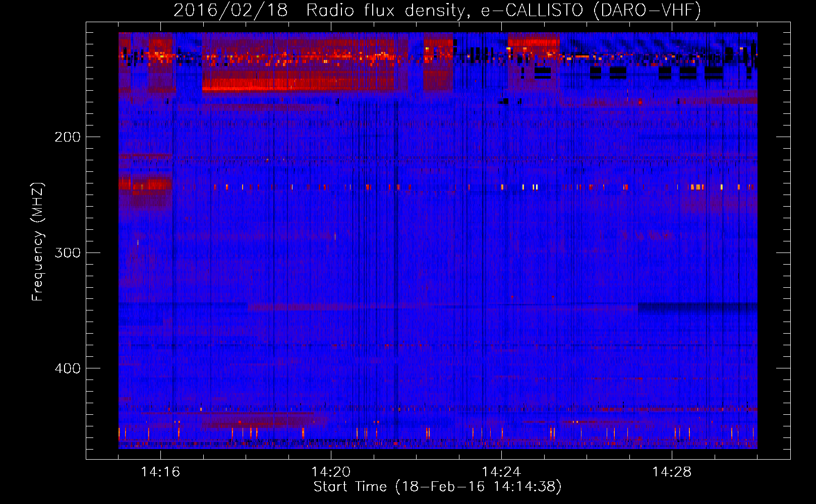This screenshot has height=504, width=816.
Task: Click the plot title '2016/02/18 Radio flux density, e-CALLISTO (DARO-VHF)'
Action: click(437, 11)
